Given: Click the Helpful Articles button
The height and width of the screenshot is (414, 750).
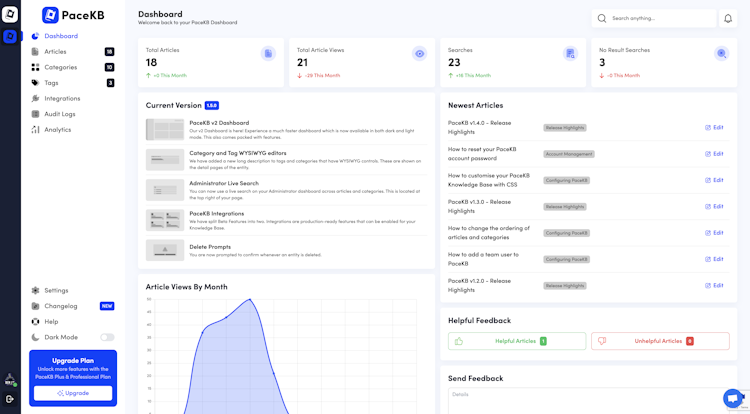Looking at the screenshot, I should point(517,341).
